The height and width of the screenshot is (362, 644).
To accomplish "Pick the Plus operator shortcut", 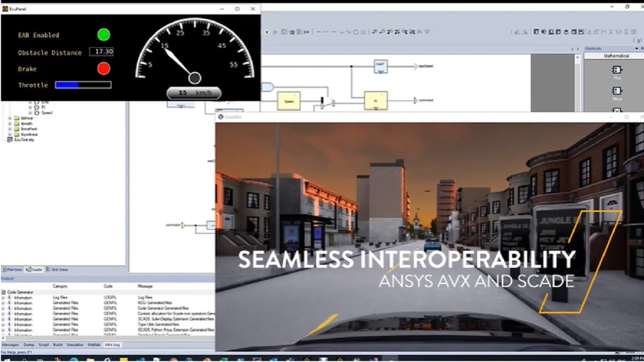I will click(617, 70).
